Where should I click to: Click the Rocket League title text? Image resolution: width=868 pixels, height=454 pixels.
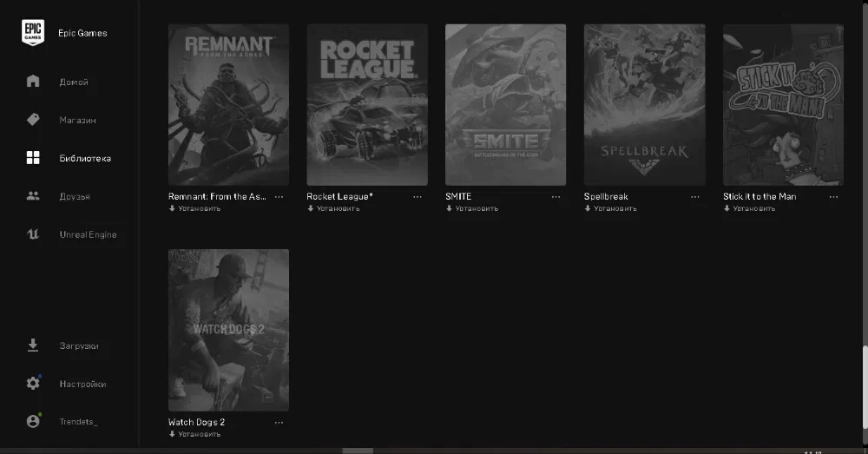click(340, 196)
